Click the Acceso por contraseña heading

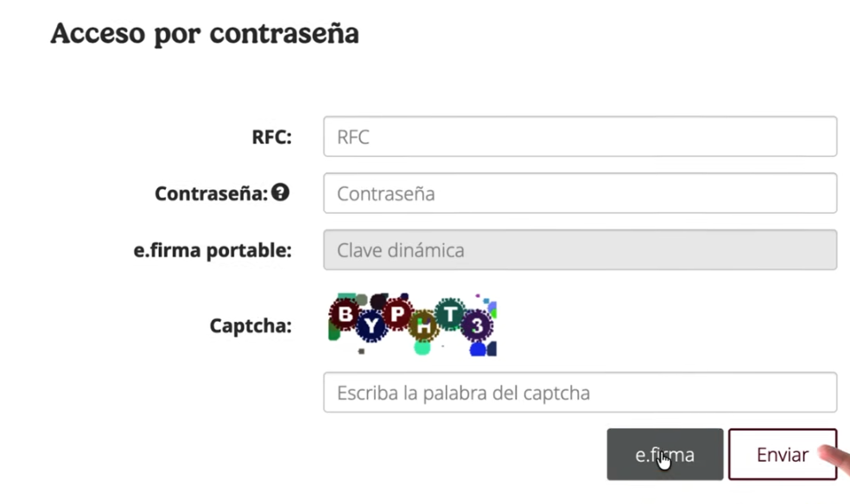(x=205, y=34)
